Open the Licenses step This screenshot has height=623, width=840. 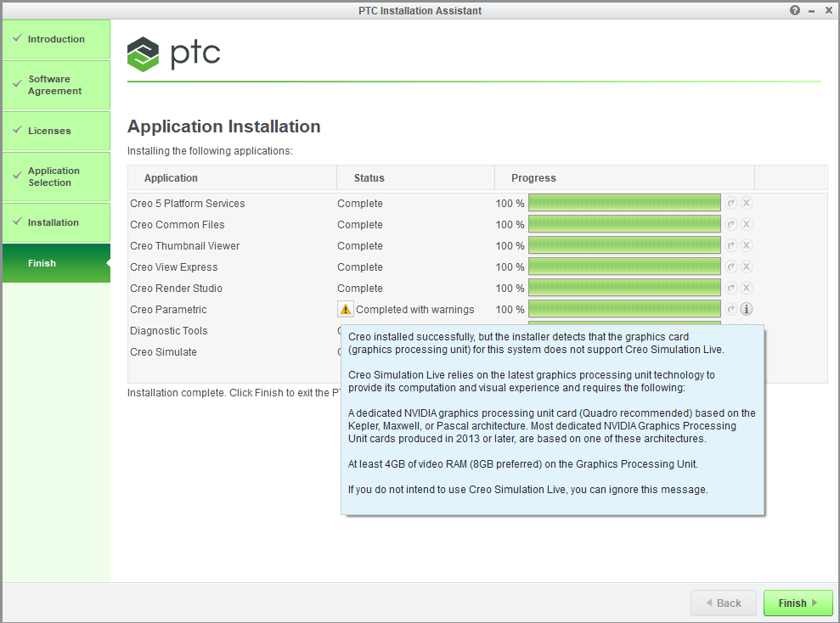[x=56, y=131]
